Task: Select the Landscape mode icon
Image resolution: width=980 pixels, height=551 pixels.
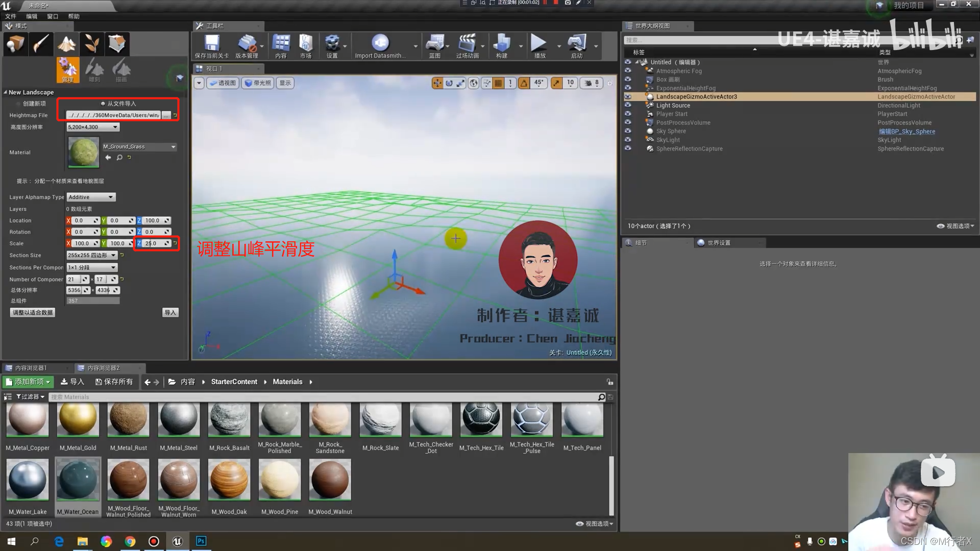Action: coord(66,44)
